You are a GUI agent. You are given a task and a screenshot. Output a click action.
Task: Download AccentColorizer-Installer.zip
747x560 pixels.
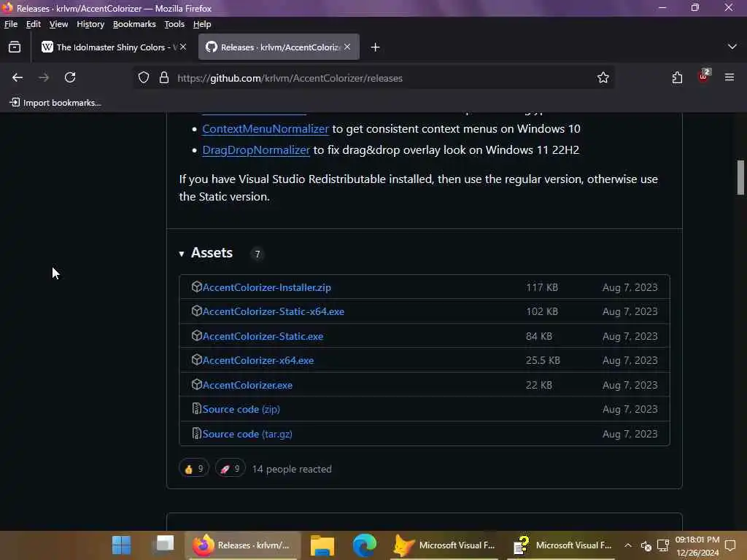point(267,287)
